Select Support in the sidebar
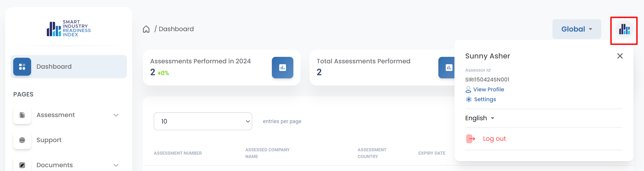Image resolution: width=644 pixels, height=171 pixels. (x=49, y=140)
